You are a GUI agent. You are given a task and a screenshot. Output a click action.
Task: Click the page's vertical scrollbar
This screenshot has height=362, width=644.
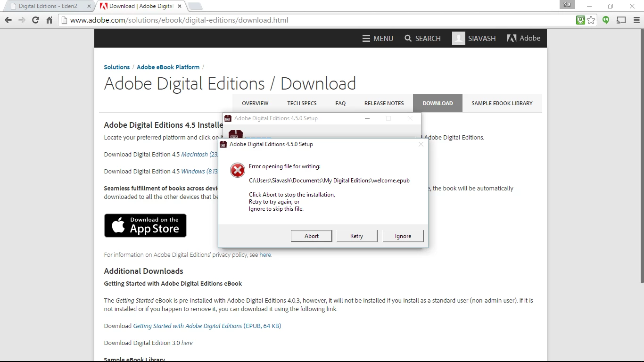click(642, 156)
